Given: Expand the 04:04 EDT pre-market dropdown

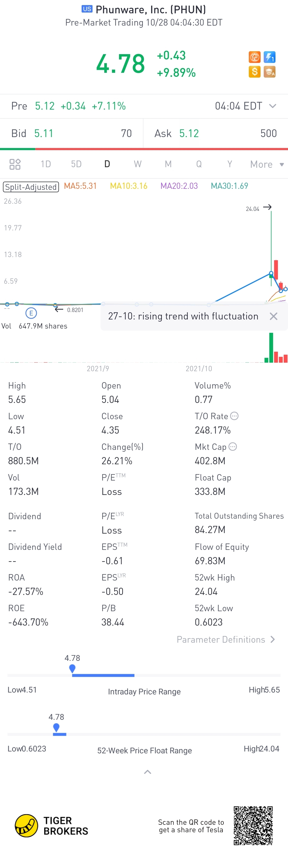Looking at the screenshot, I should 273,106.
